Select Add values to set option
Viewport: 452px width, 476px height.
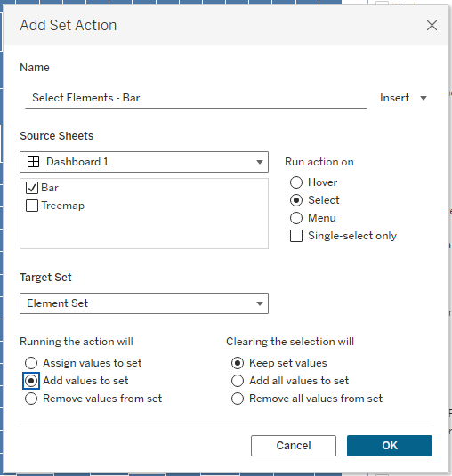31,381
